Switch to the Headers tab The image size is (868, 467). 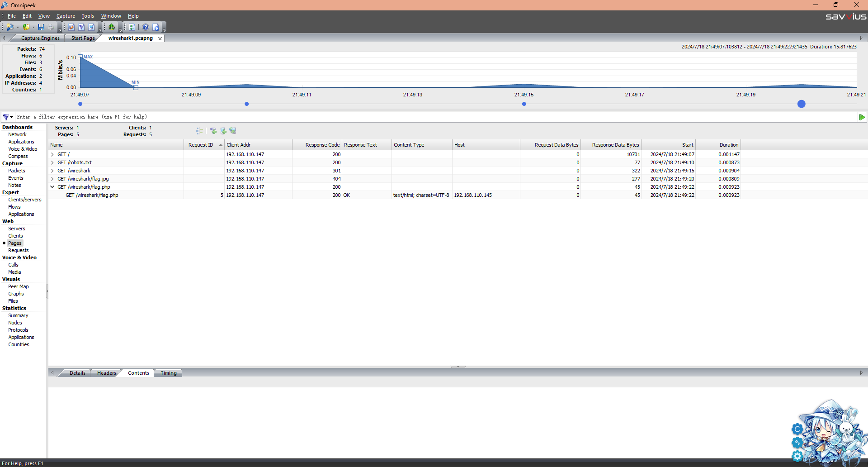107,373
